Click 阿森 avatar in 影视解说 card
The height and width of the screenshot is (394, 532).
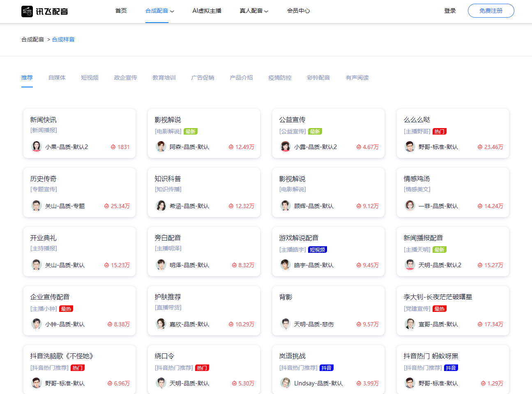tap(161, 147)
